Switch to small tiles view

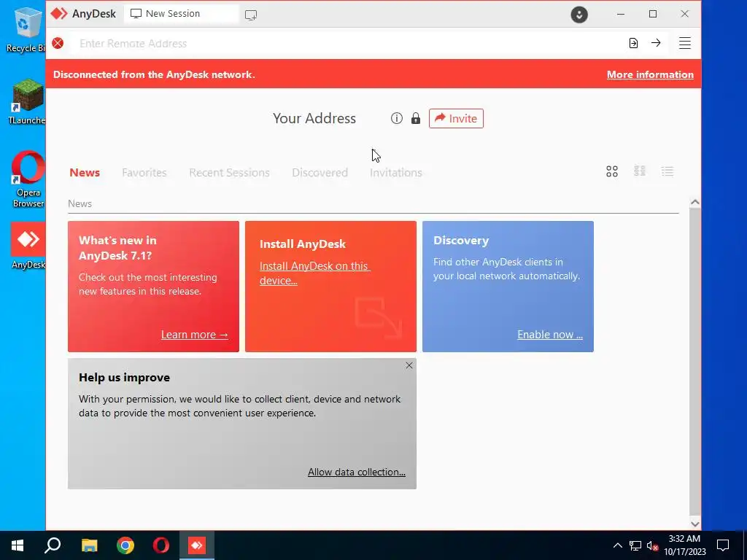[x=639, y=171]
